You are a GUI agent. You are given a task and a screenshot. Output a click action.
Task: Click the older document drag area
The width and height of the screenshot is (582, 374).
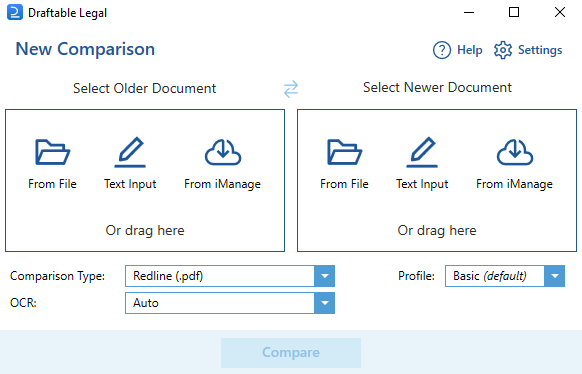(x=145, y=180)
